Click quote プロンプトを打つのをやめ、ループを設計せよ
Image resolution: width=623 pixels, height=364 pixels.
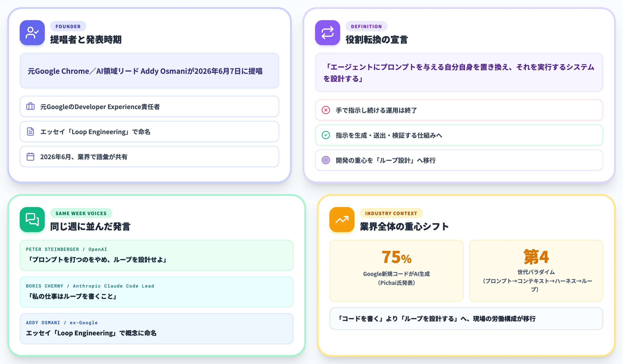tap(97, 260)
